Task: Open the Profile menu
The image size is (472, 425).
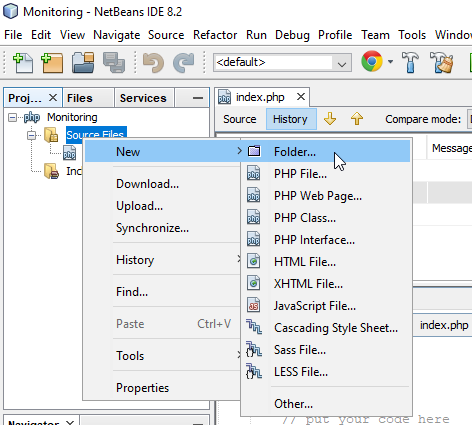Action: click(x=335, y=35)
